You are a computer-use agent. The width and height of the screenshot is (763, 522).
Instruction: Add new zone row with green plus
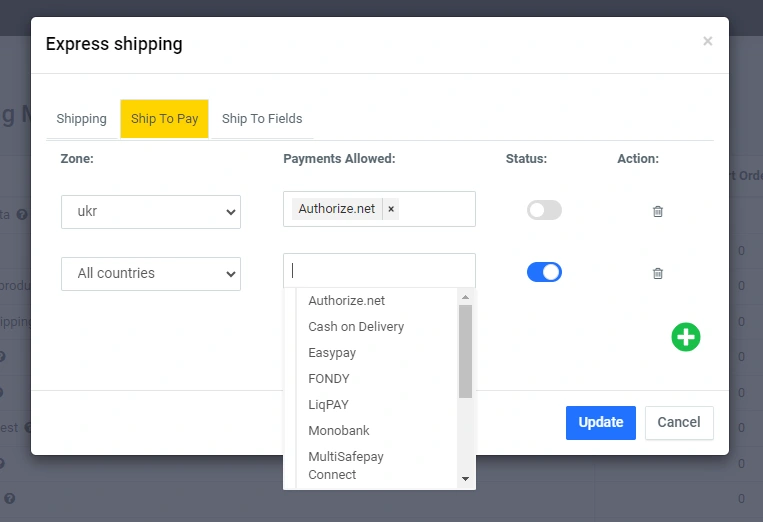pyautogui.click(x=685, y=337)
